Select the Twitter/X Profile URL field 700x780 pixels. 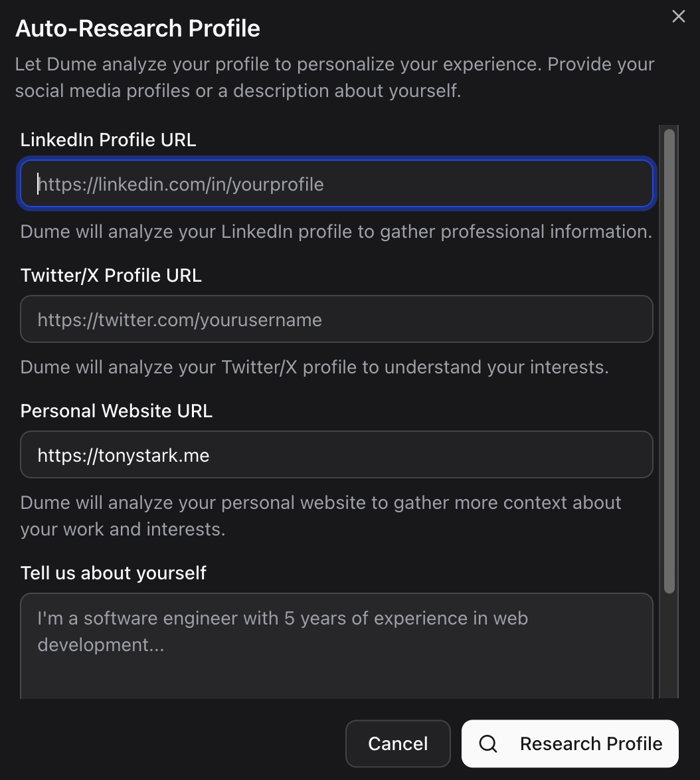[x=336, y=320]
